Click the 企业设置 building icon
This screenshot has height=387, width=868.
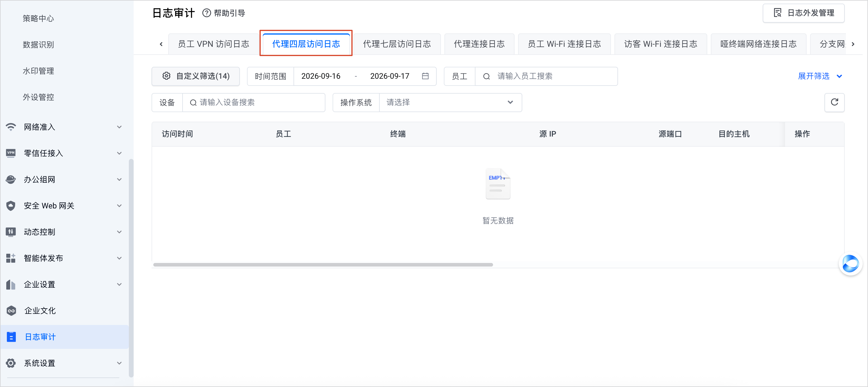(x=11, y=285)
